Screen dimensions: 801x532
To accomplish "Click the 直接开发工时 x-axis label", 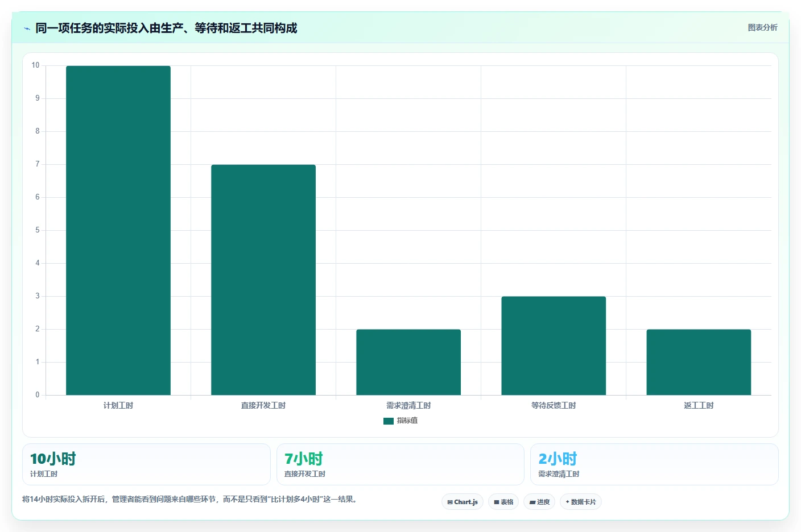I will coord(263,405).
